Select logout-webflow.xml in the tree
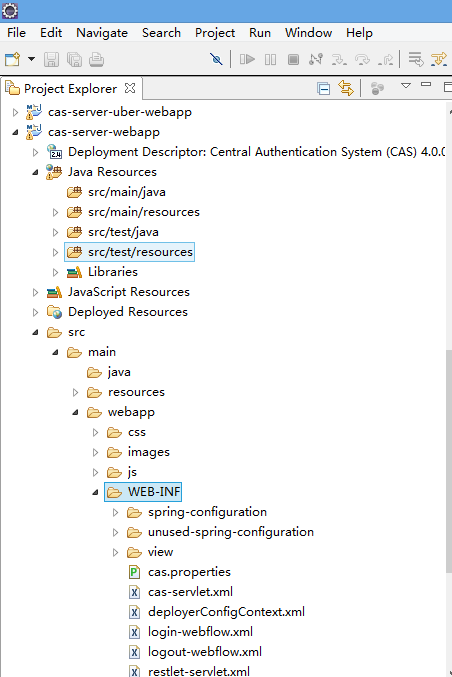 tap(205, 652)
